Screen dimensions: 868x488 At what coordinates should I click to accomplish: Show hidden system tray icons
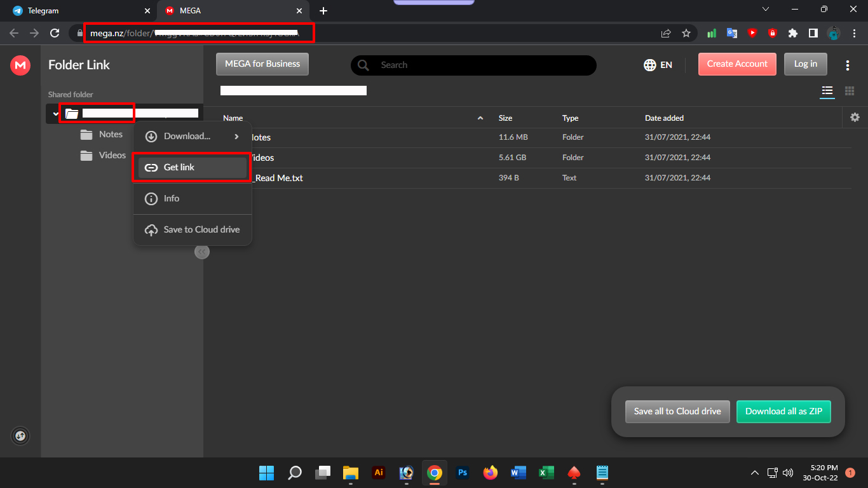pos(755,473)
